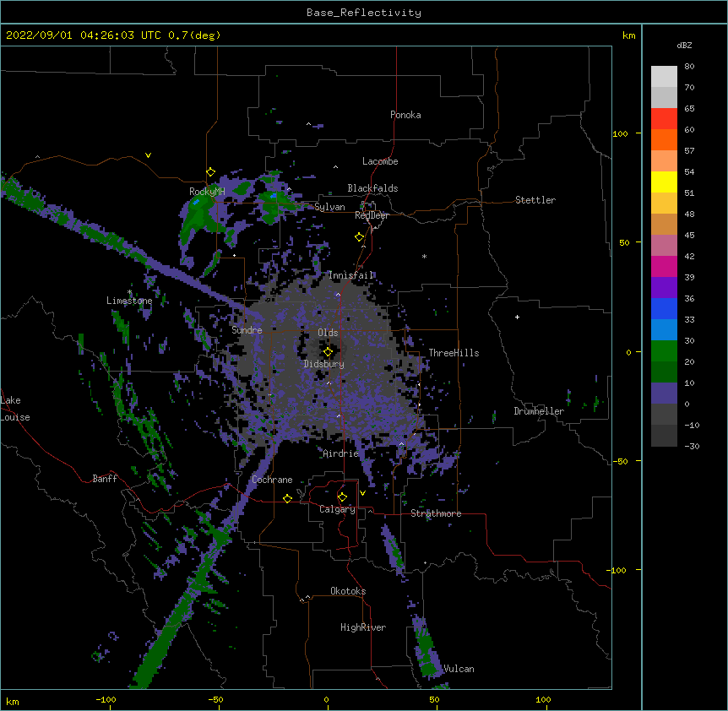Viewport: 728px width, 711px height.
Task: Click the km unit label at top right
Action: [628, 35]
